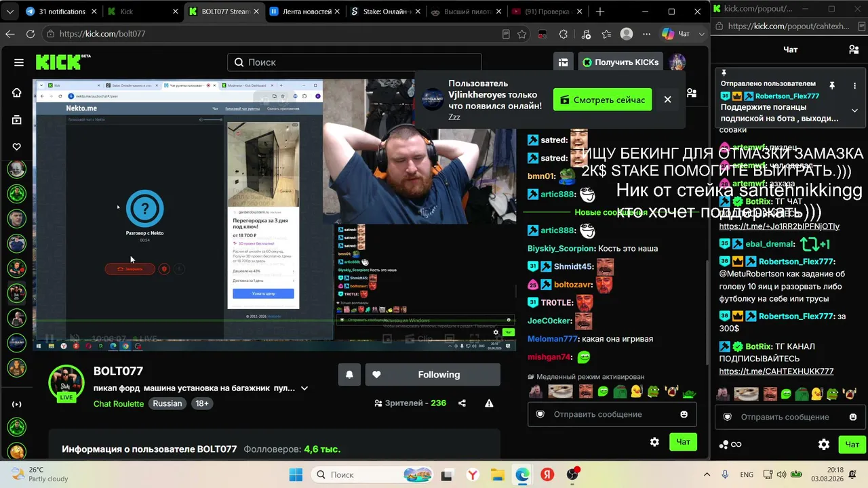
Task: Open the Browse icon in Kick sidebar
Action: click(17, 120)
